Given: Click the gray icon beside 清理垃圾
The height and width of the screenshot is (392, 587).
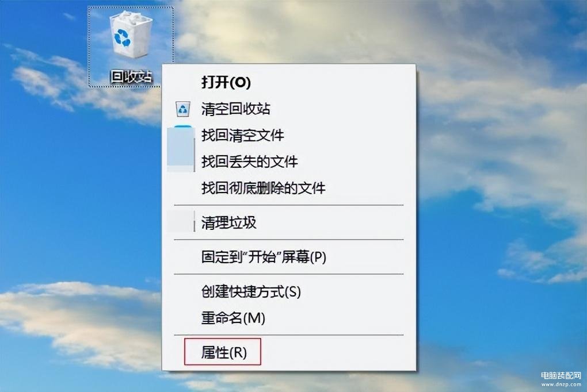Looking at the screenshot, I should coord(181,221).
